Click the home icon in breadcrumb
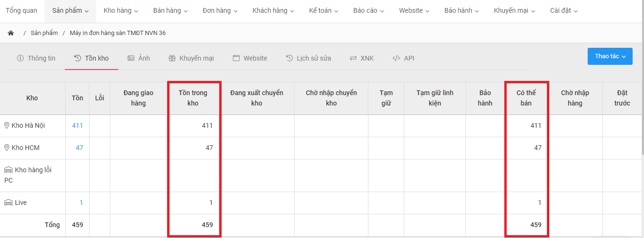The height and width of the screenshot is (238, 644). tap(10, 33)
